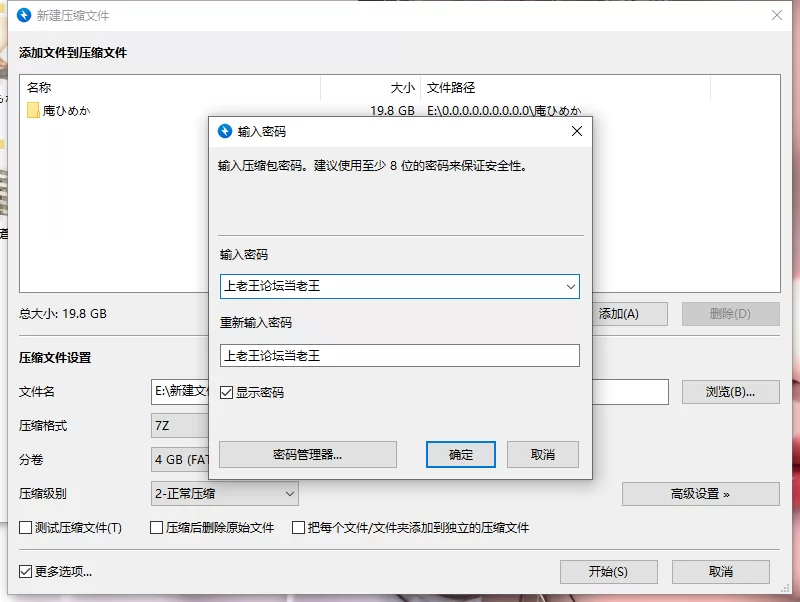
Task: Expand 高级设置 » options
Action: (701, 494)
